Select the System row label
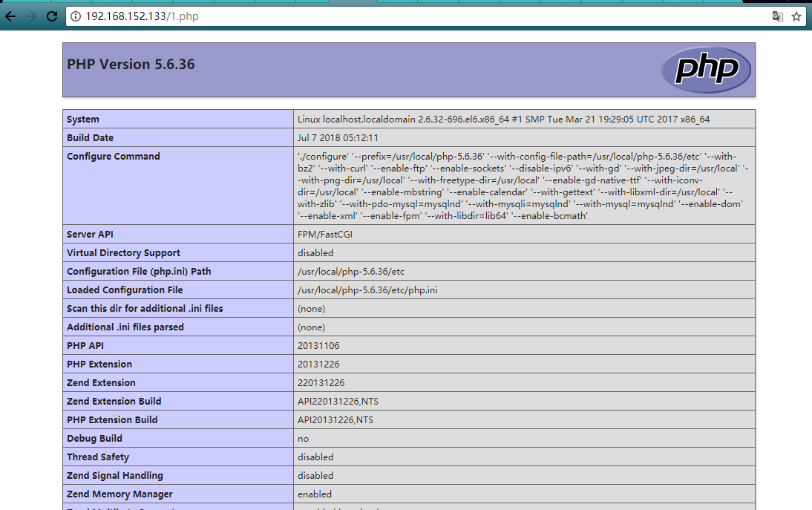The height and width of the screenshot is (510, 812). pyautogui.click(x=83, y=119)
